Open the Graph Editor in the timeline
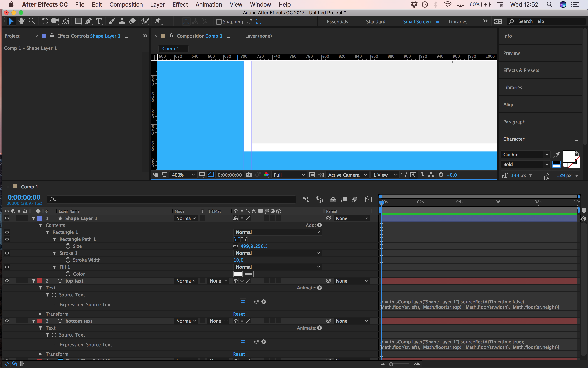The width and height of the screenshot is (588, 368). click(x=368, y=200)
